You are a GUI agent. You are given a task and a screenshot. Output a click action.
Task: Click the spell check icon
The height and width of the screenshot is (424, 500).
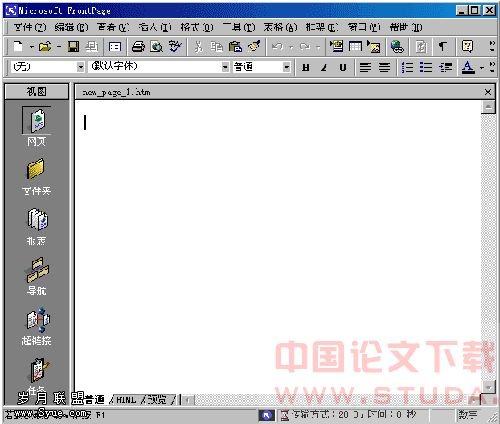click(175, 46)
